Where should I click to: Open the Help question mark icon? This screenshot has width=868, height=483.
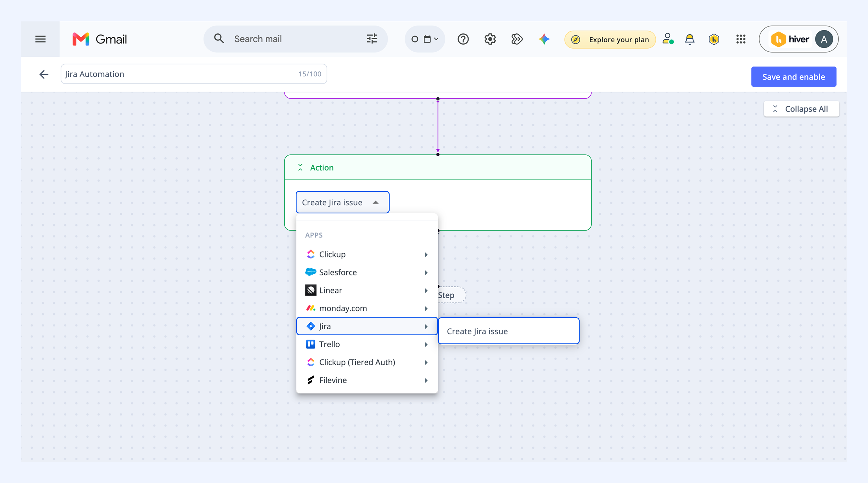(x=463, y=39)
